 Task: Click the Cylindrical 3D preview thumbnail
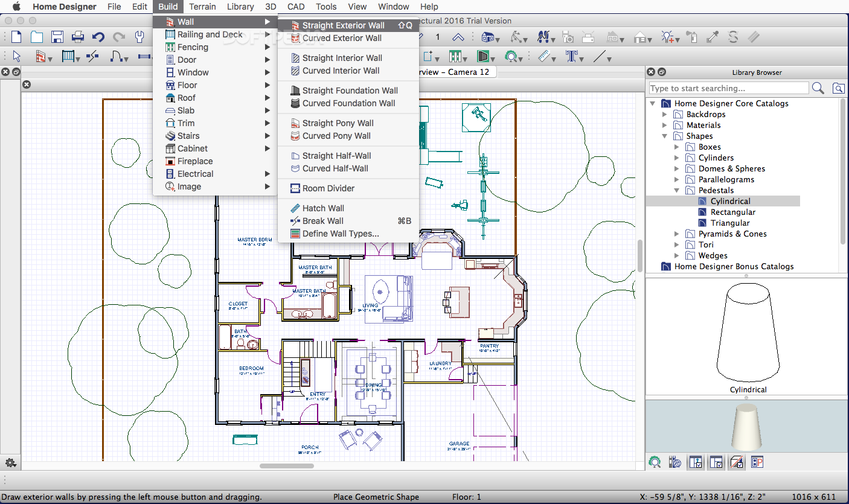coord(747,426)
